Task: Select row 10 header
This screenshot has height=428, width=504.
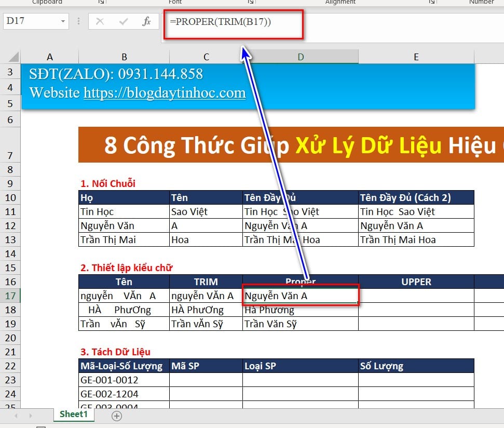Action: pyautogui.click(x=10, y=197)
